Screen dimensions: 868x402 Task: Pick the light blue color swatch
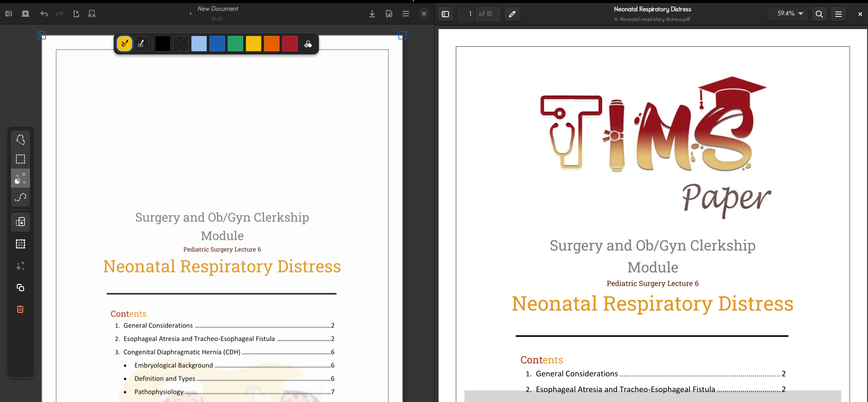point(199,44)
